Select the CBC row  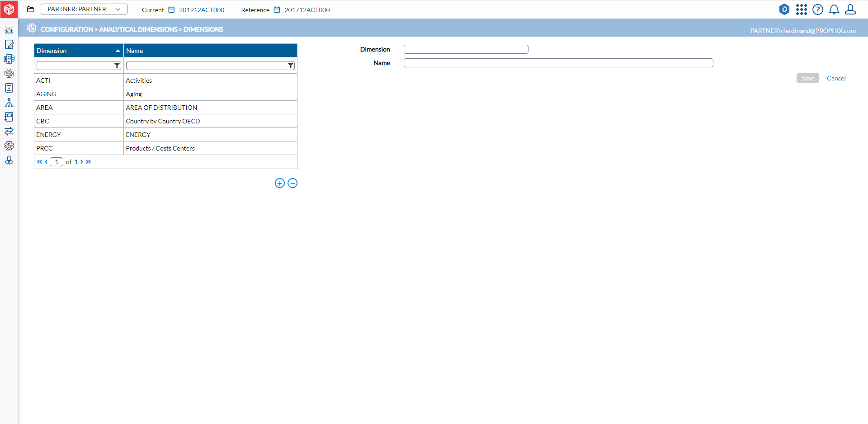click(165, 121)
